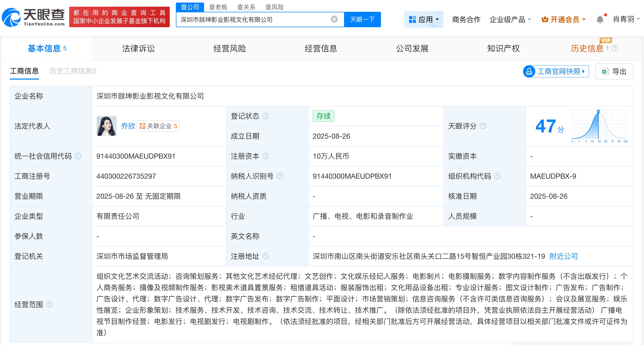Click the marker on the 天眼评分 score curve
The height and width of the screenshot is (345, 644).
click(598, 111)
